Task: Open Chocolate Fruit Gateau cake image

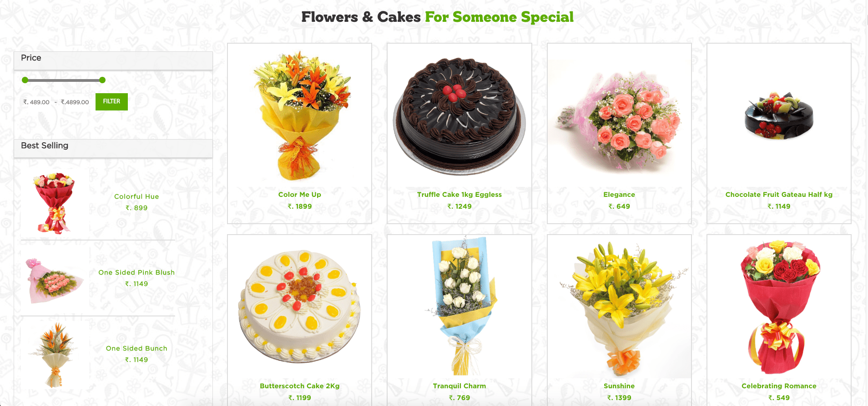Action: point(779,115)
